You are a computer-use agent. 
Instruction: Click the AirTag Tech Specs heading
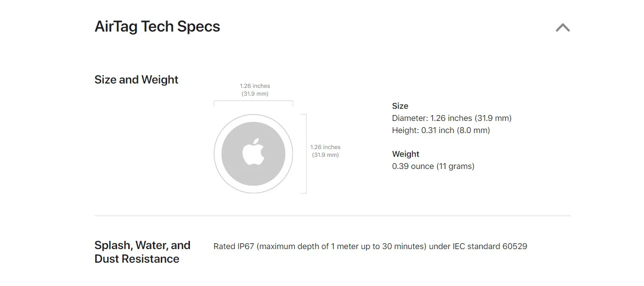(157, 27)
